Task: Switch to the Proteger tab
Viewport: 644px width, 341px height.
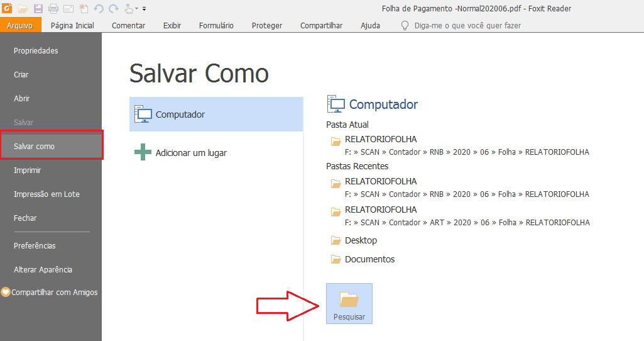Action: 267,26
